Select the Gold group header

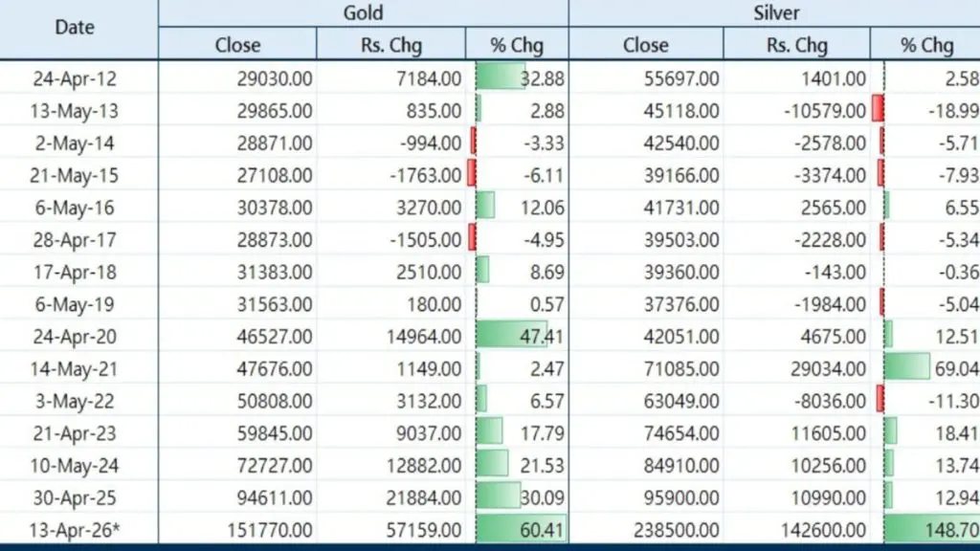(363, 12)
